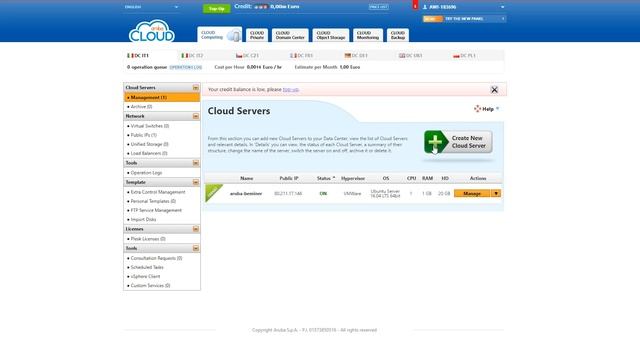The height and width of the screenshot is (360, 640).
Task: Click the Help link beside lifebuoy
Action: tap(488, 109)
